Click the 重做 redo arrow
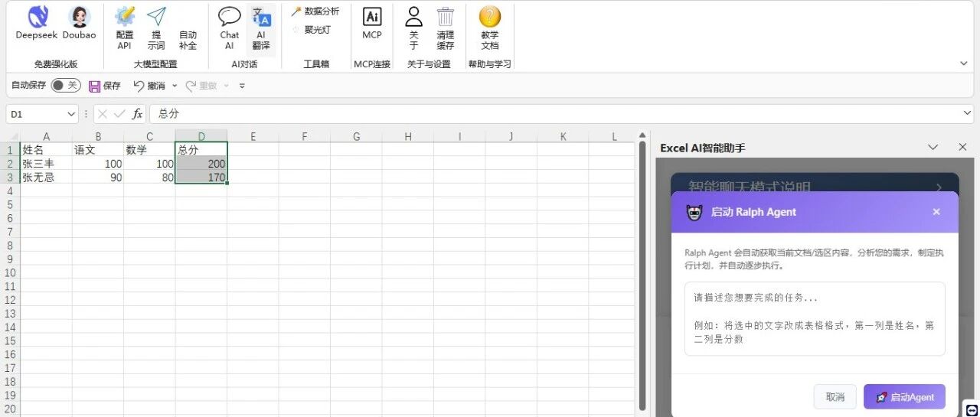This screenshot has height=417, width=980. (x=191, y=86)
